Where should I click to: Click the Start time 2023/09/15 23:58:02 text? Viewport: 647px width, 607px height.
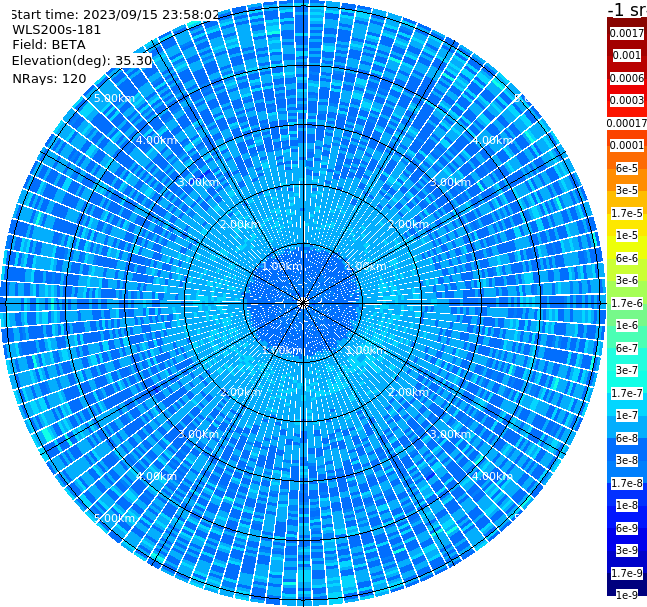[115, 14]
